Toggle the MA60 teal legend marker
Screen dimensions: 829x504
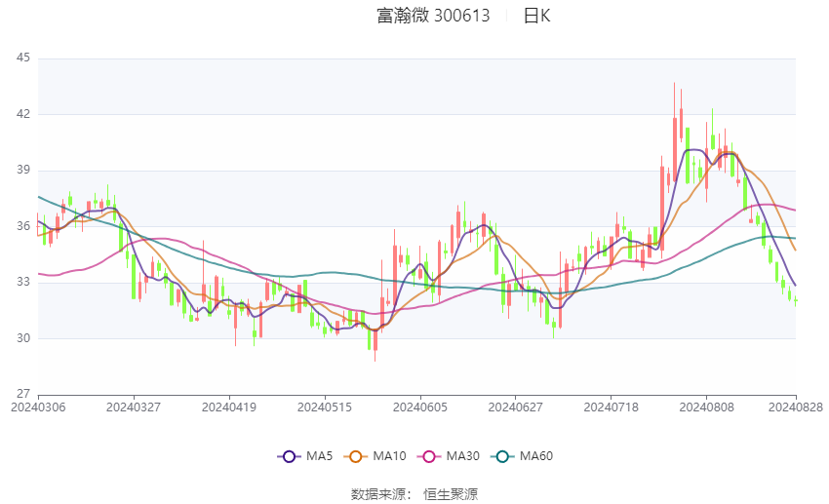click(502, 456)
